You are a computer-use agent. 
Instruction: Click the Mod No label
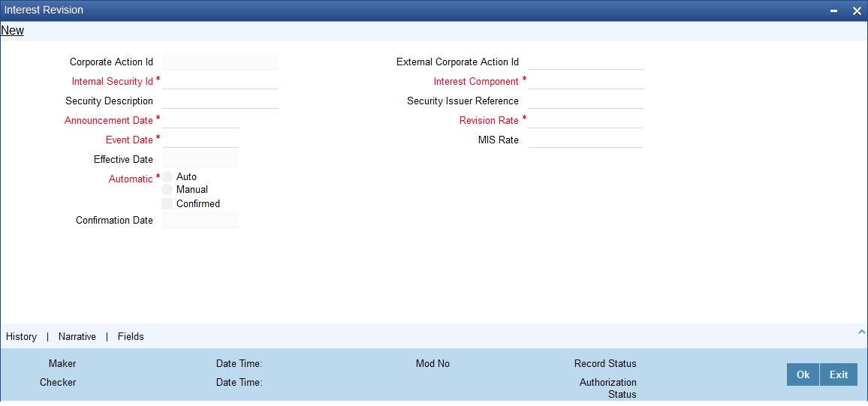pos(432,363)
